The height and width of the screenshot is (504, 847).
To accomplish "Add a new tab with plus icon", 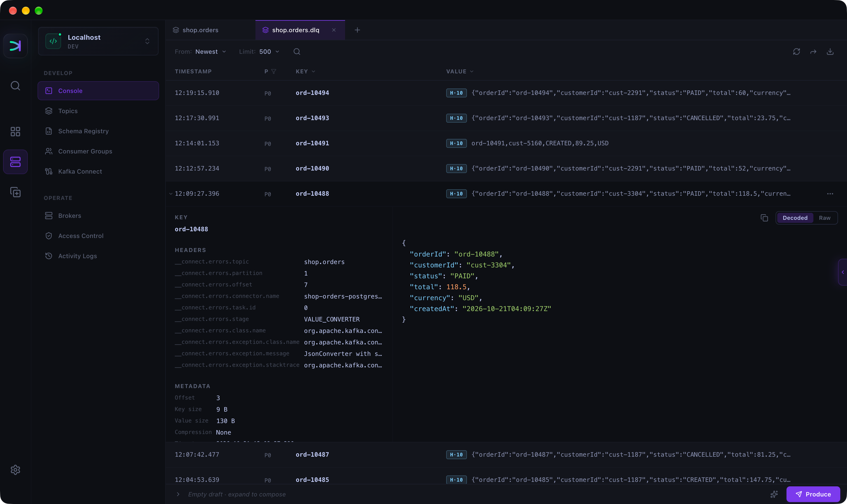I will point(357,30).
